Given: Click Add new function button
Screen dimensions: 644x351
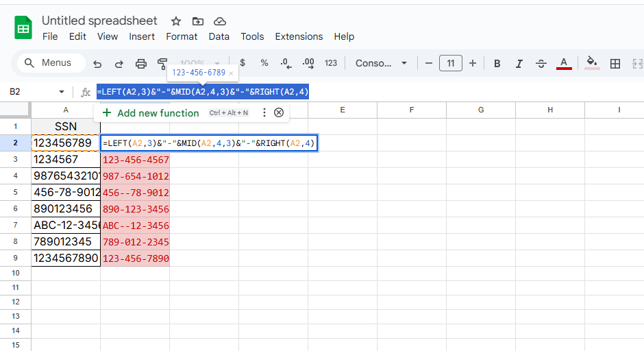Looking at the screenshot, I should pyautogui.click(x=151, y=113).
